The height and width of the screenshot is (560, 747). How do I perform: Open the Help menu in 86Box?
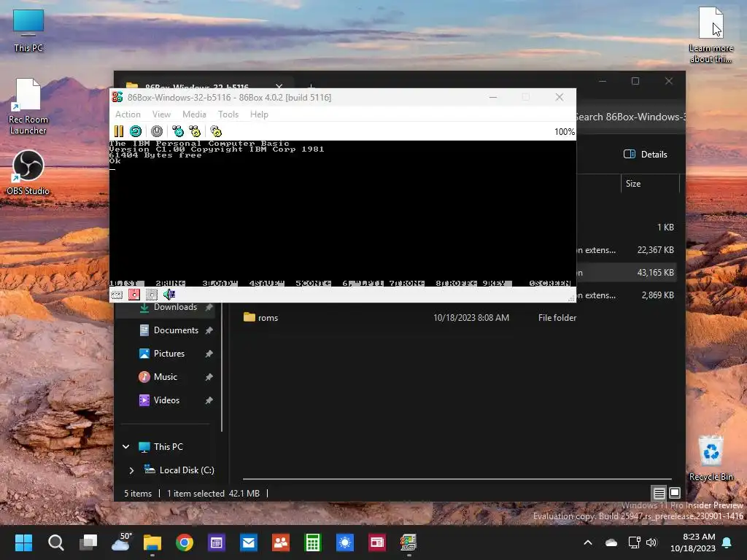pos(259,114)
